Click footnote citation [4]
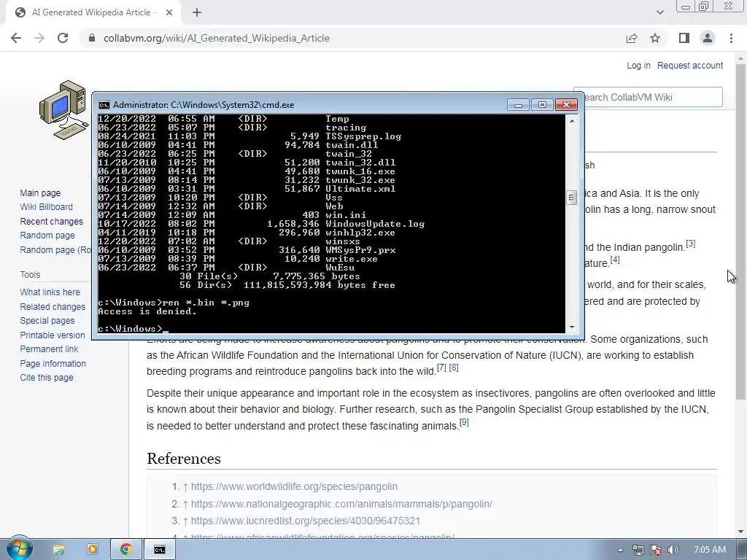This screenshot has width=747, height=560. click(x=615, y=260)
